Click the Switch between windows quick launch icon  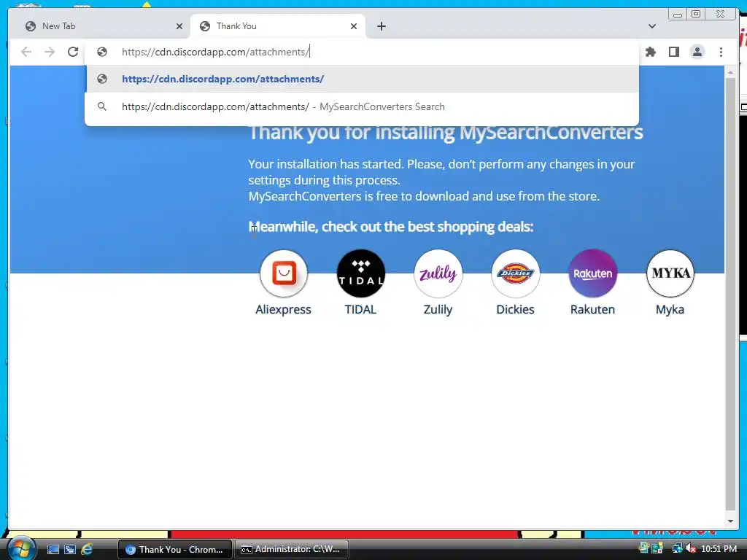pos(70,550)
